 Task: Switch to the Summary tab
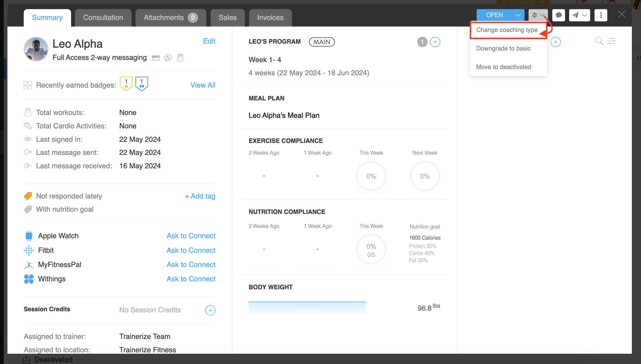[47, 18]
